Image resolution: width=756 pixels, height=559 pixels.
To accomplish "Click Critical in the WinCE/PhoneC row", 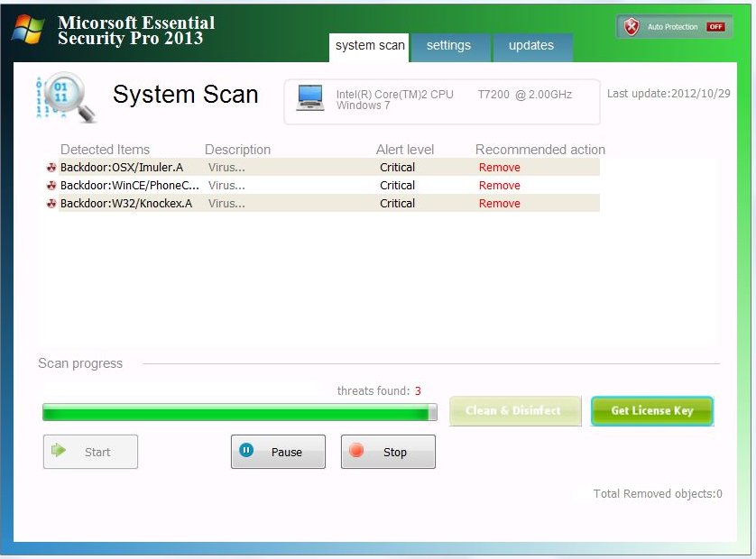I will coord(397,185).
